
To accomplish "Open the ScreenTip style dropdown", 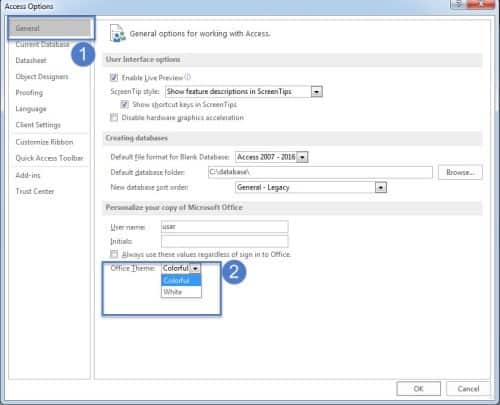I will point(316,91).
